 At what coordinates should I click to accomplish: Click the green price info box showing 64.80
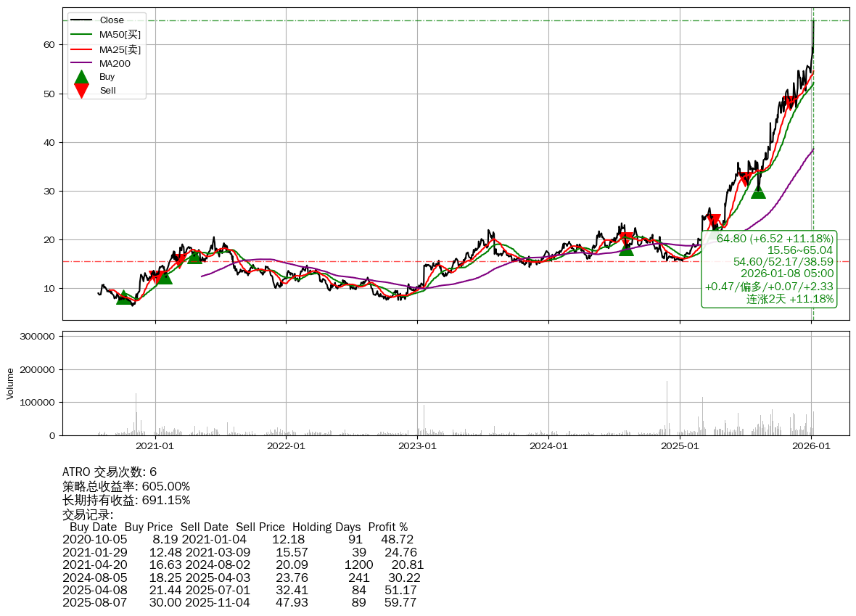(x=769, y=268)
